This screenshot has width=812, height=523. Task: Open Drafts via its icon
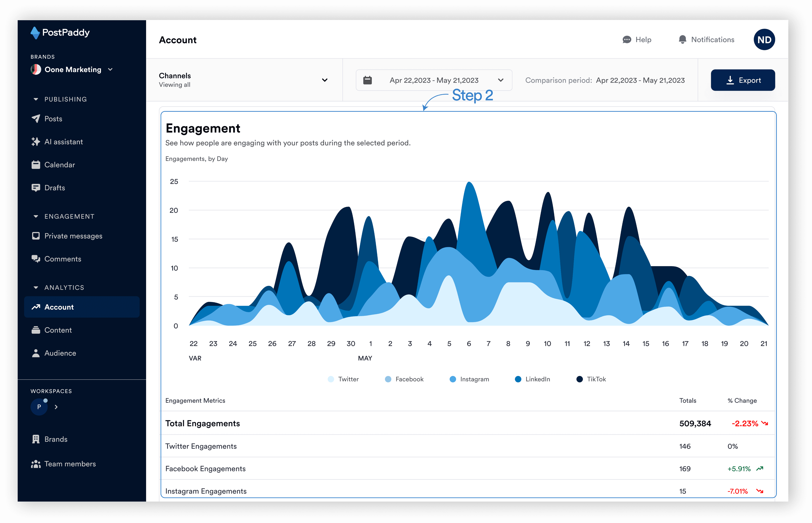pos(36,188)
